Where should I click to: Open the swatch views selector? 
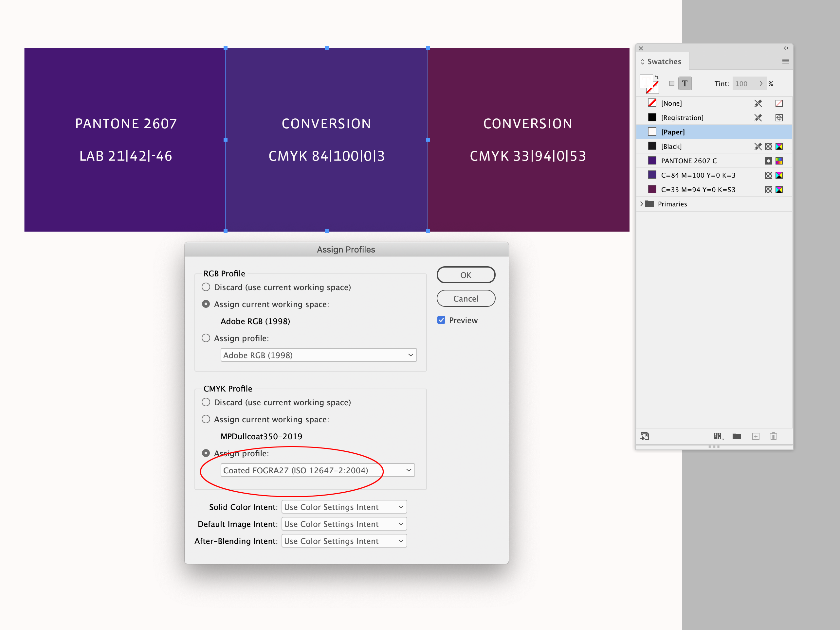pyautogui.click(x=719, y=436)
